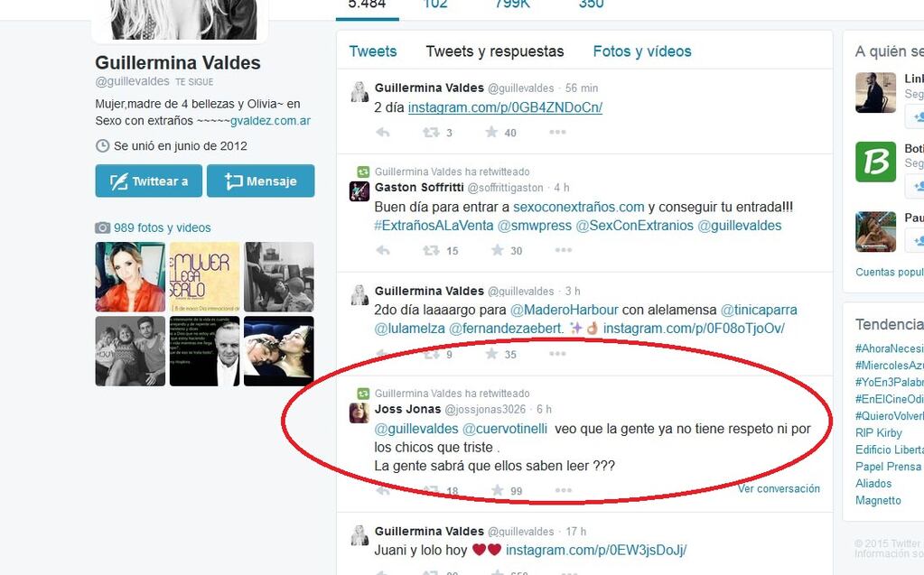The width and height of the screenshot is (924, 575).
Task: Open woman in red photo thumbnail
Action: (x=130, y=277)
